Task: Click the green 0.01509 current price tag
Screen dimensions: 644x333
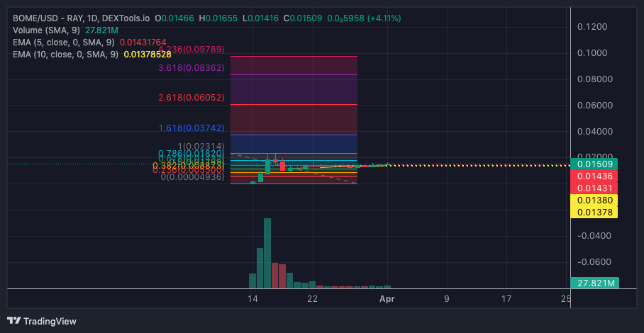Action: click(x=594, y=164)
